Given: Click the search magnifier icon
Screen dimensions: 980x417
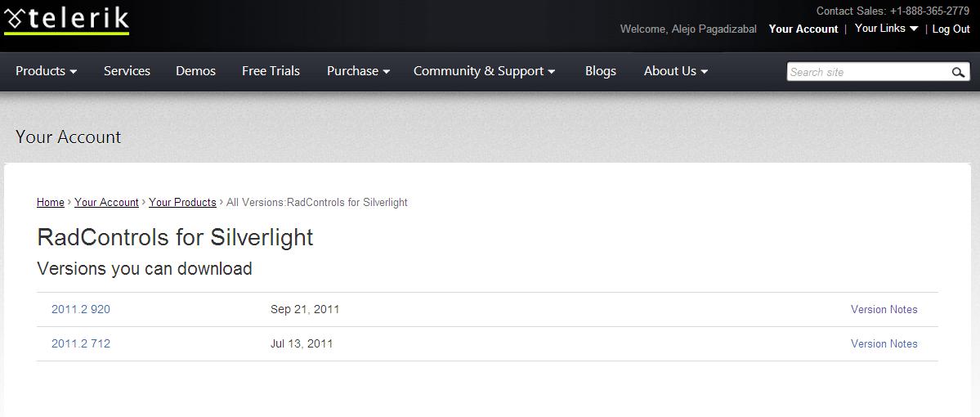Looking at the screenshot, I should tap(958, 73).
